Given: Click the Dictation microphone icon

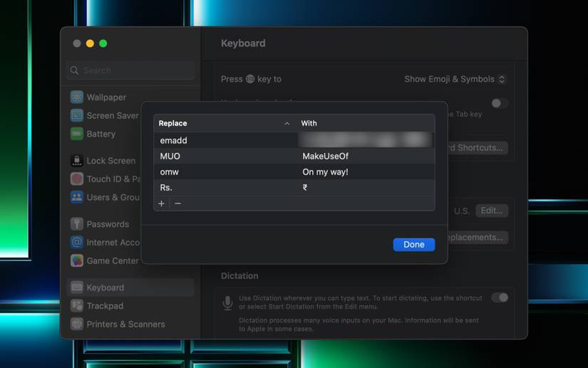Looking at the screenshot, I should [227, 303].
